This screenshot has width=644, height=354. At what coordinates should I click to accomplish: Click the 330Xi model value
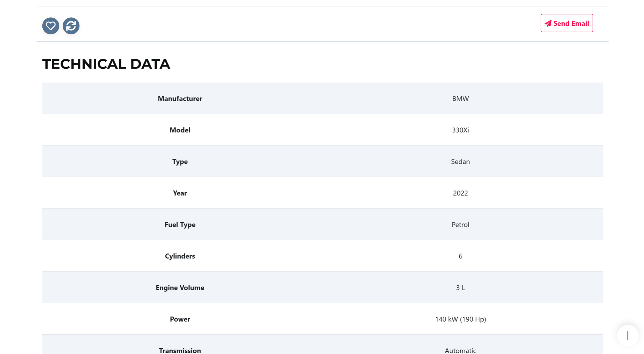(460, 130)
